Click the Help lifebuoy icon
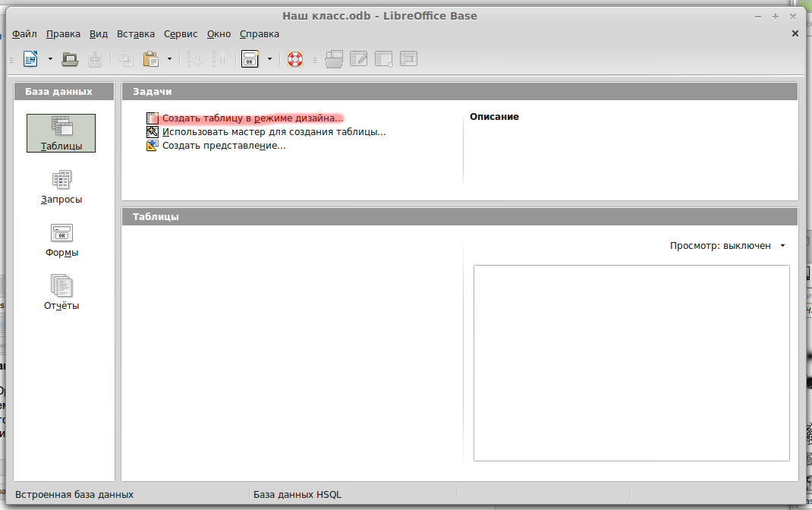 tap(295, 59)
